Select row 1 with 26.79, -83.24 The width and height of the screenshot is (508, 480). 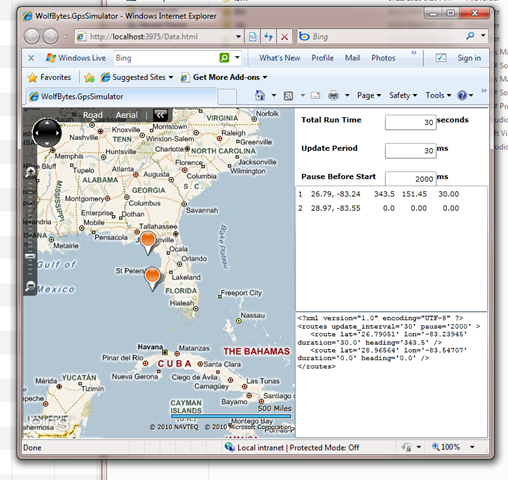click(379, 194)
